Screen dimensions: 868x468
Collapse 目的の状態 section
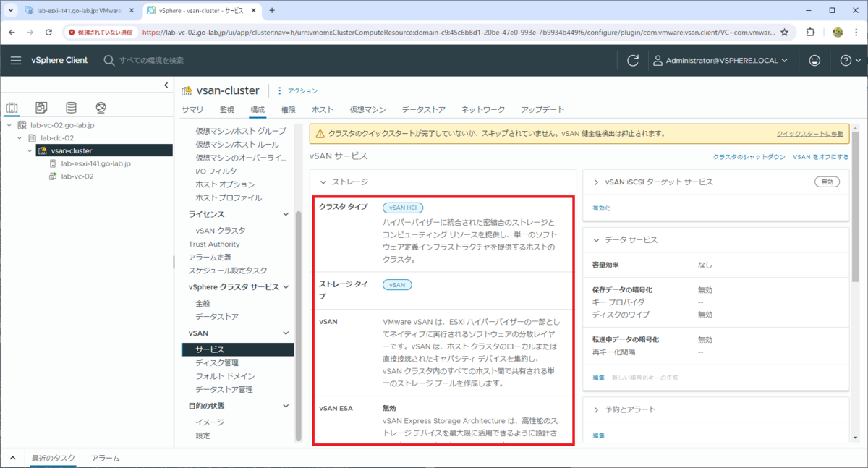click(287, 406)
